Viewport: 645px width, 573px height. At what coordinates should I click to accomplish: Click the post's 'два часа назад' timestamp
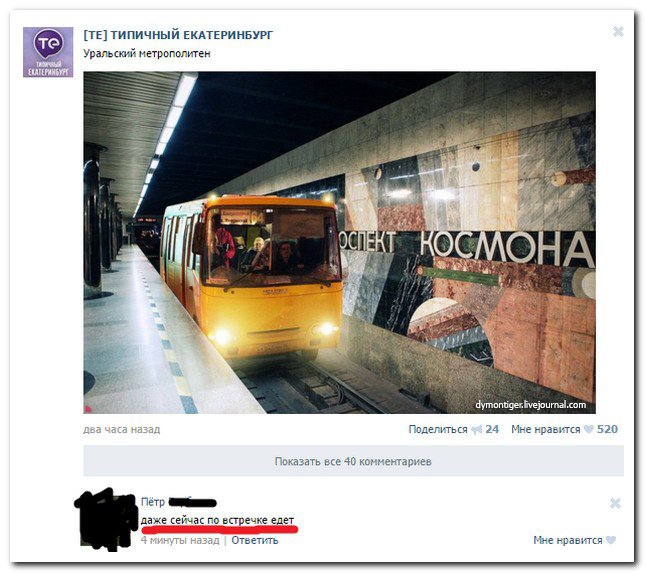click(x=122, y=429)
